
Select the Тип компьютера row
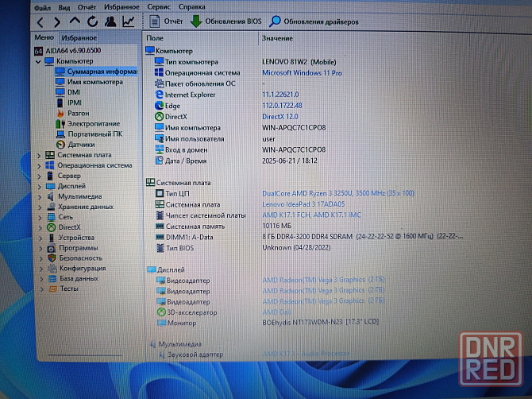point(245,62)
